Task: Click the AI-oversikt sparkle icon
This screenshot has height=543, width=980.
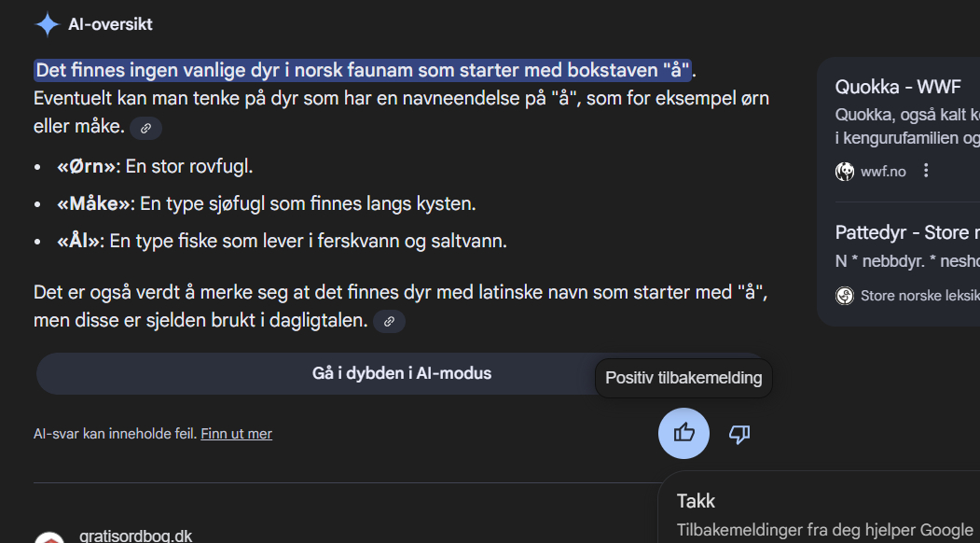Action: point(47,24)
